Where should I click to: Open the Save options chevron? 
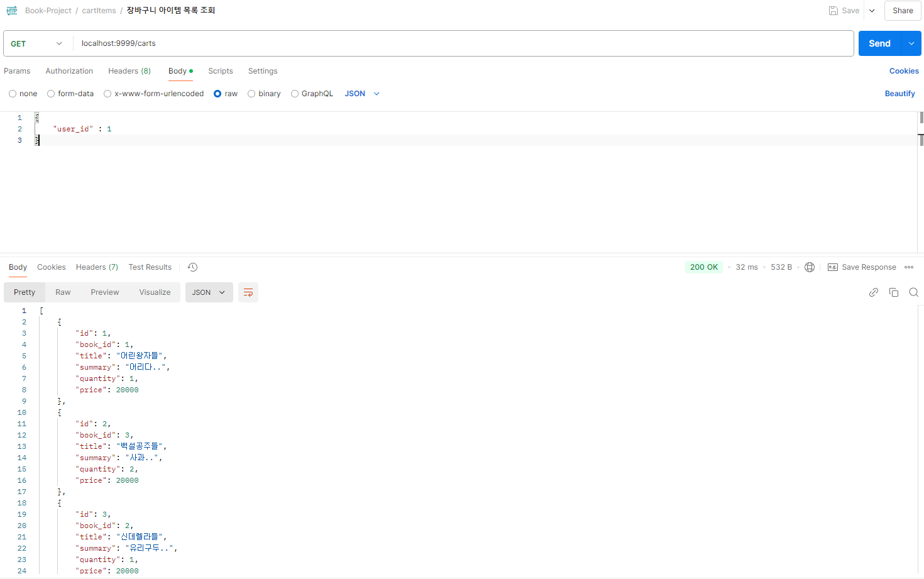pyautogui.click(x=872, y=11)
